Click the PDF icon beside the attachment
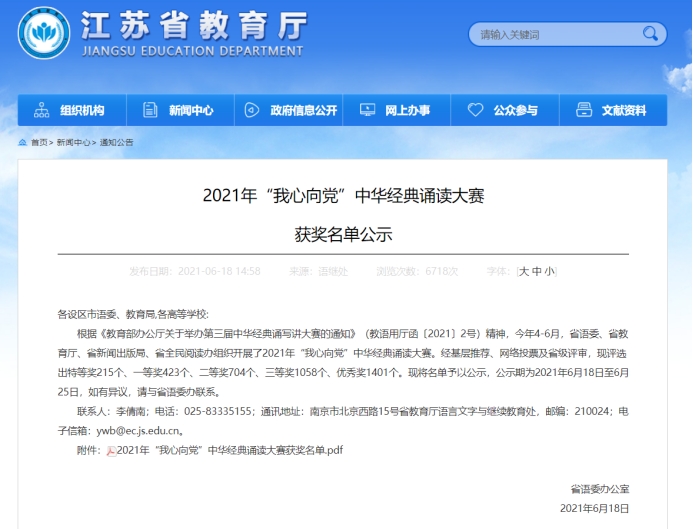The height and width of the screenshot is (530, 693). coord(111,451)
